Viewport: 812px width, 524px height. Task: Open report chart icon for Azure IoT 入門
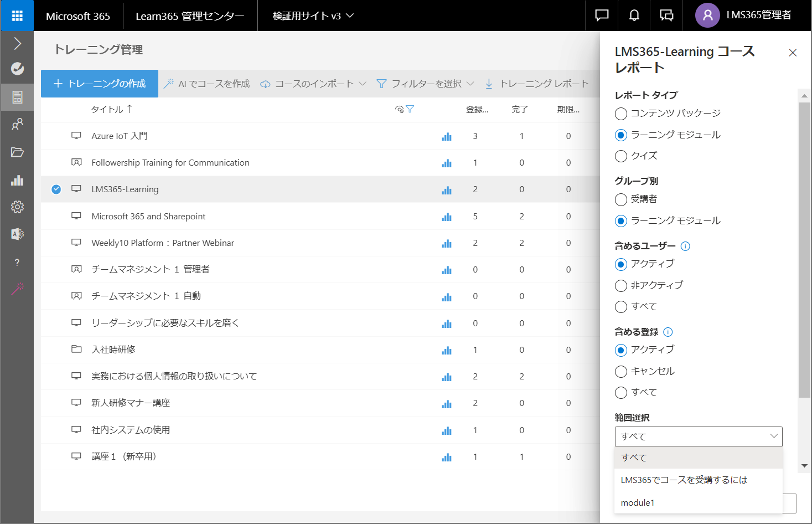447,136
